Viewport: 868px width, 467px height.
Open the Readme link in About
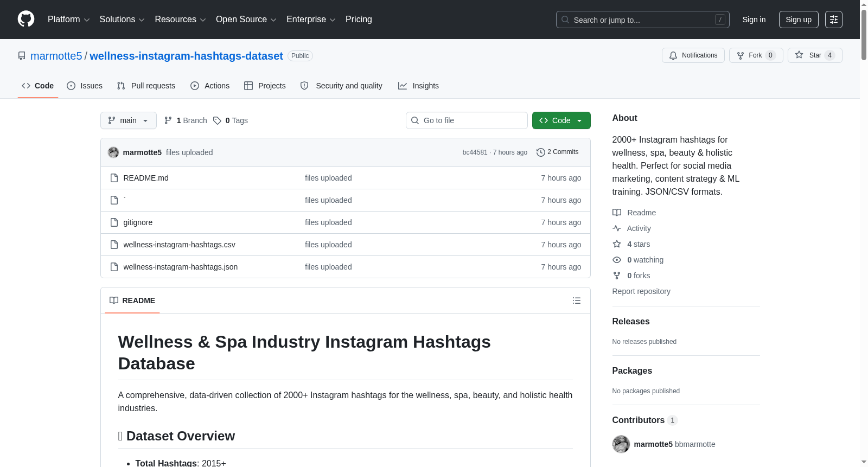(634, 213)
